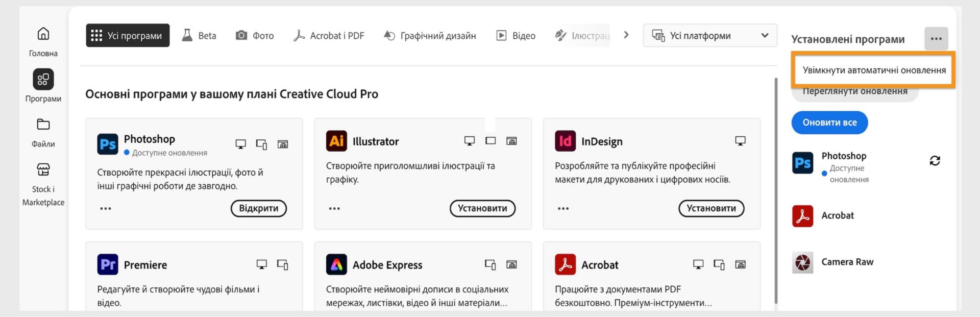Screen dimensions: 980x317
Task: Click Premiere card mobile devices platform icon
Action: (282, 264)
